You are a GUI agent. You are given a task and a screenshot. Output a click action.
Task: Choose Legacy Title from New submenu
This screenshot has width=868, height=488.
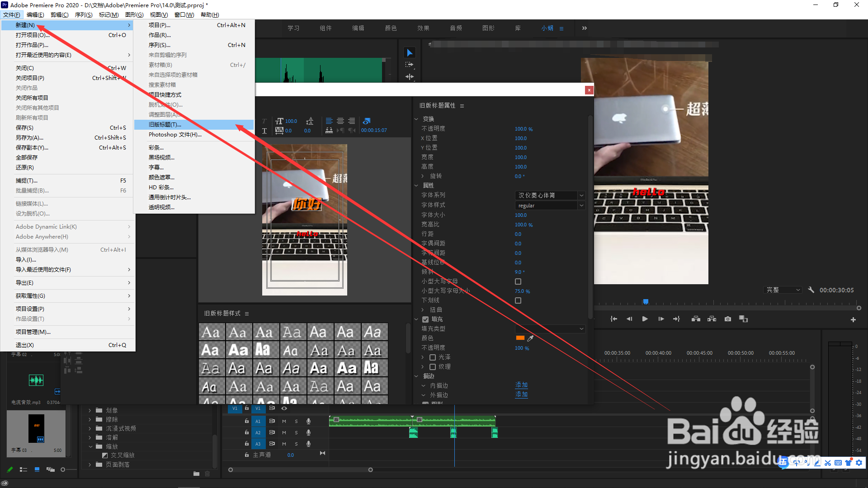click(194, 125)
